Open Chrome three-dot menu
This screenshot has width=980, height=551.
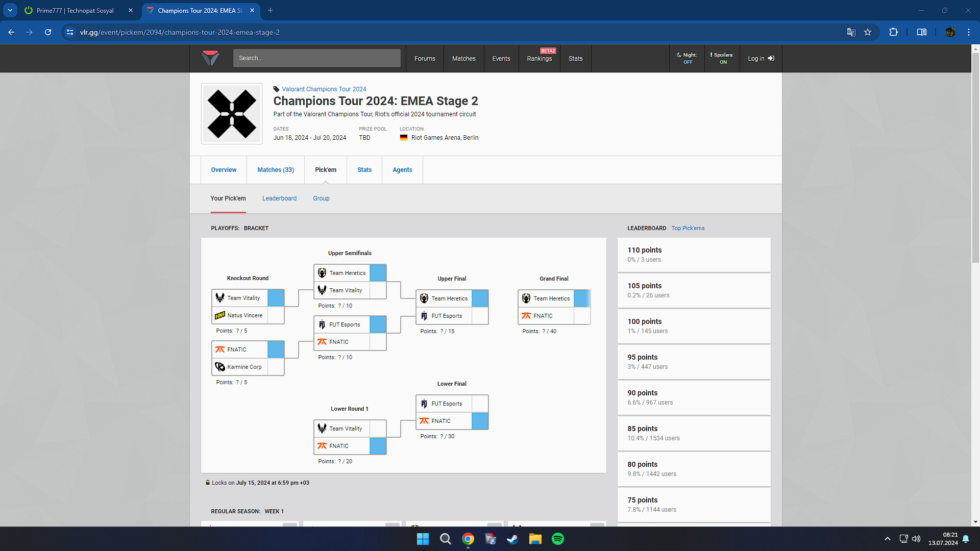point(968,32)
